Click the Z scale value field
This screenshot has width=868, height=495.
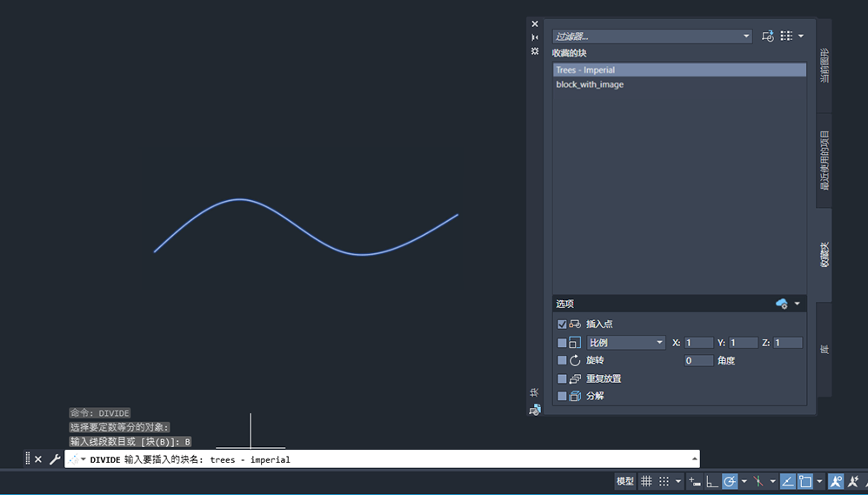pos(788,343)
